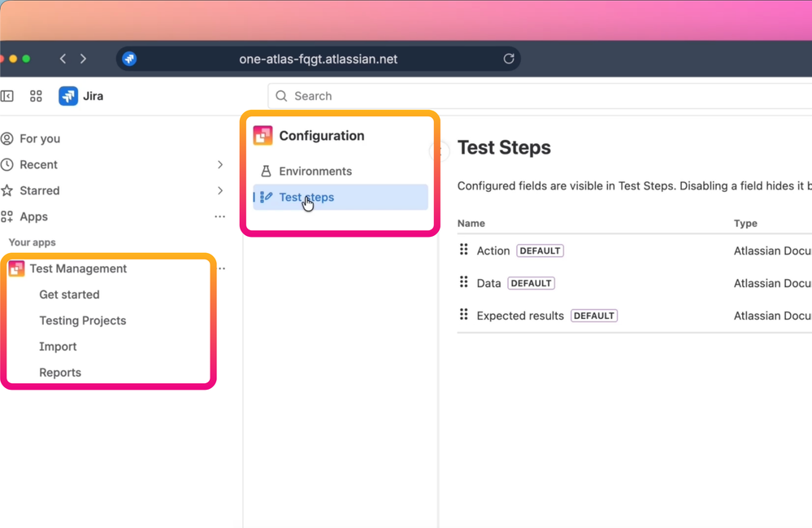
Task: Expand the Recent submenu chevron
Action: point(220,164)
